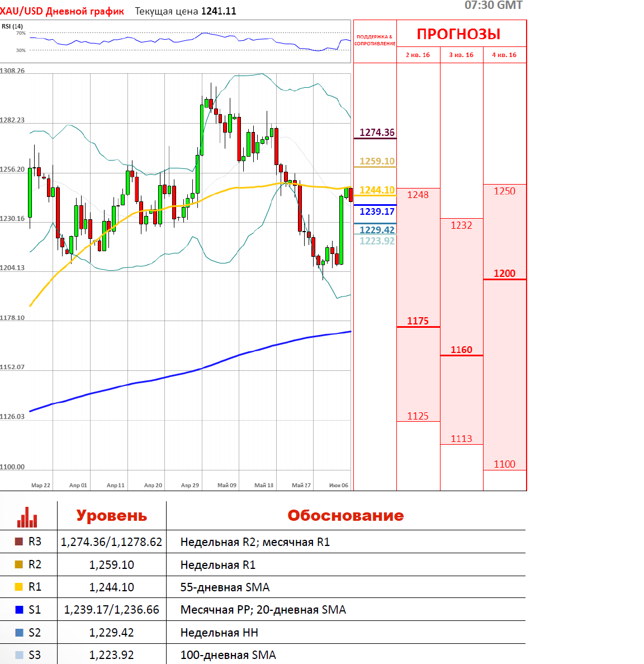Click the '55-дневная SMA' rationale
Viewport: 644px width, 664px height.
click(x=225, y=587)
